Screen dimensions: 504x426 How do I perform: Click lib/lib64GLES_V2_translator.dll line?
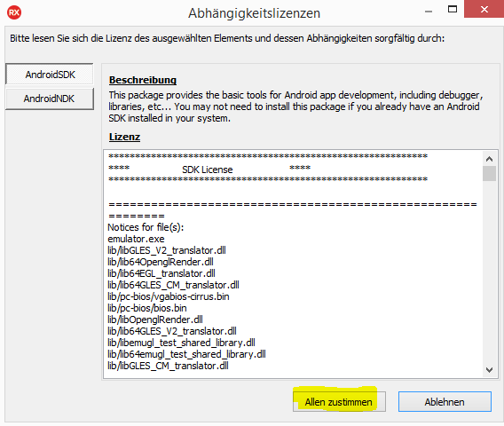click(x=172, y=331)
